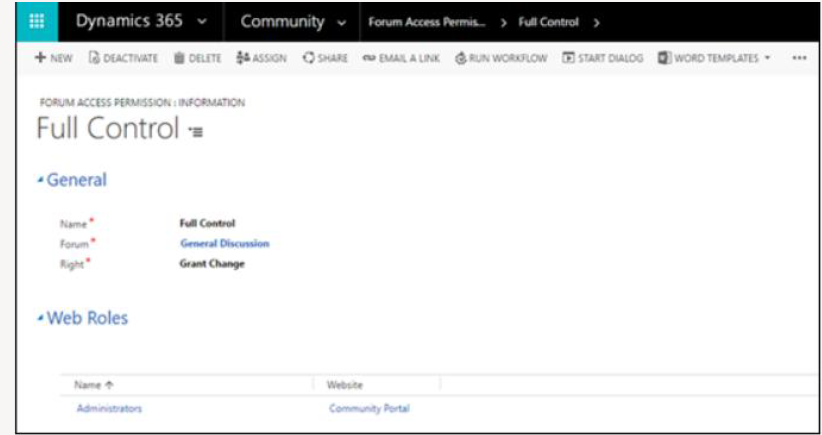Click the Right field value Grant Change
Viewport: 822px width, 435px height.
212,264
